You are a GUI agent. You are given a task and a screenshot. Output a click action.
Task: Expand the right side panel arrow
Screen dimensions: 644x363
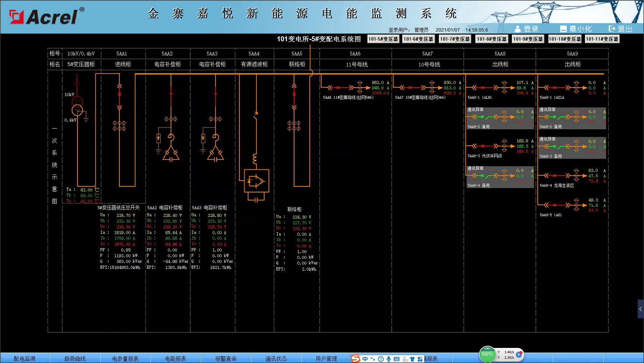point(640,309)
